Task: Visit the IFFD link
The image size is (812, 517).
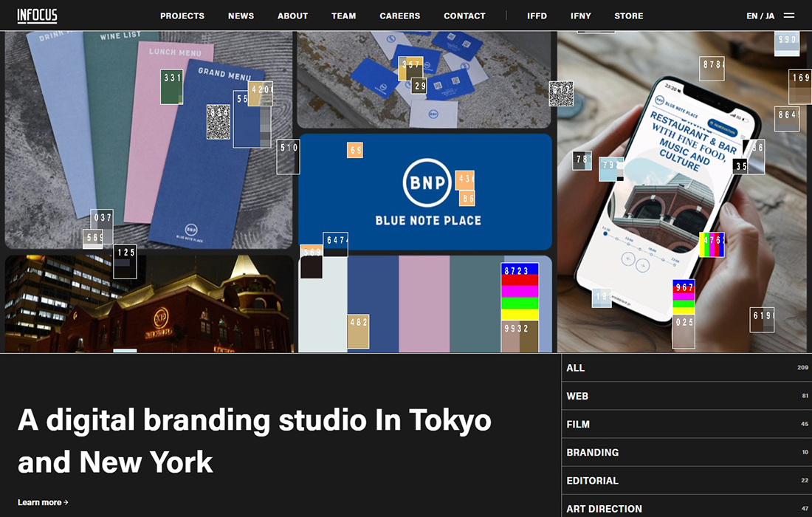Action: click(x=537, y=16)
